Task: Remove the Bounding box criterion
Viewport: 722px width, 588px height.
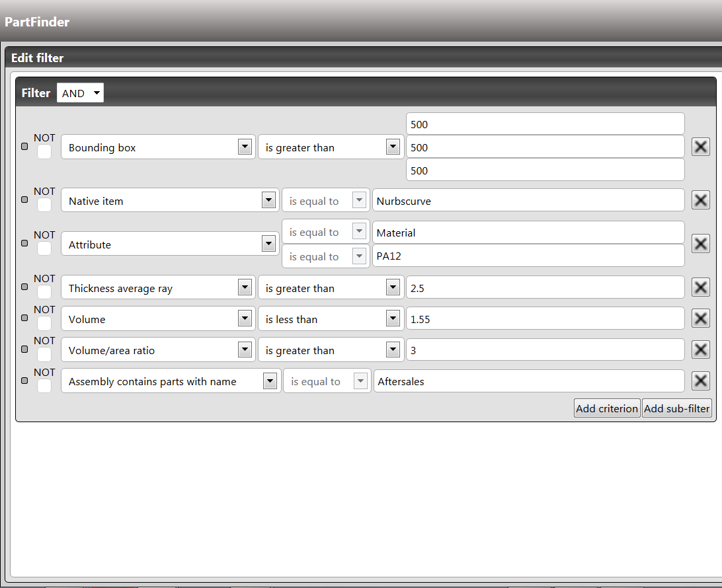Action: [x=701, y=147]
